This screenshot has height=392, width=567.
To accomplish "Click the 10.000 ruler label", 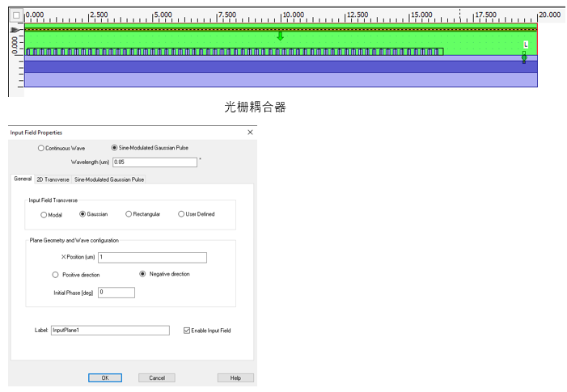I will click(294, 15).
